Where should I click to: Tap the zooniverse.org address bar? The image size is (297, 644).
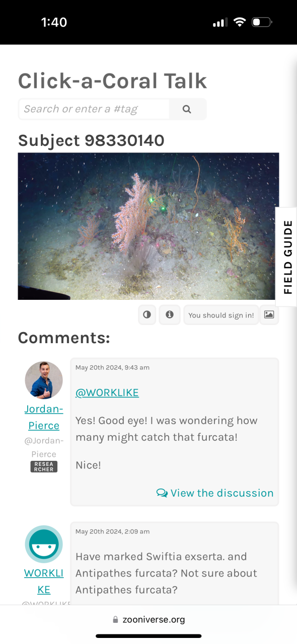[x=148, y=620]
